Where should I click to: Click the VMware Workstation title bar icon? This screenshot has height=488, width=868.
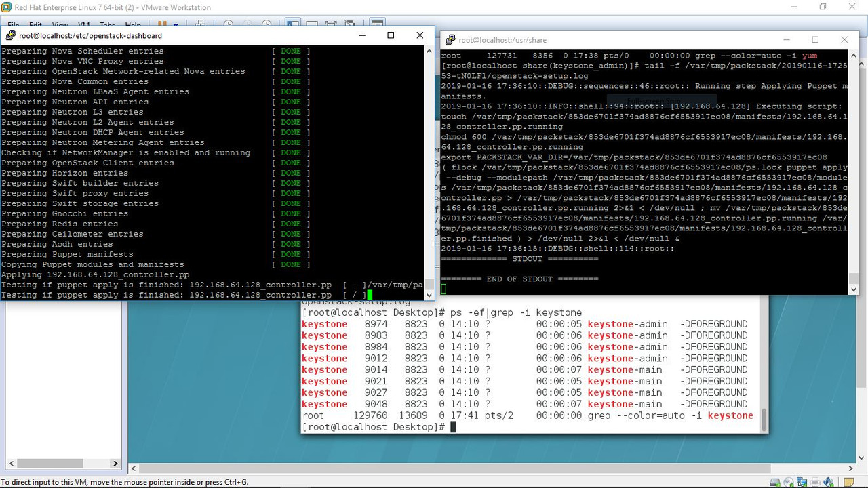(x=6, y=7)
